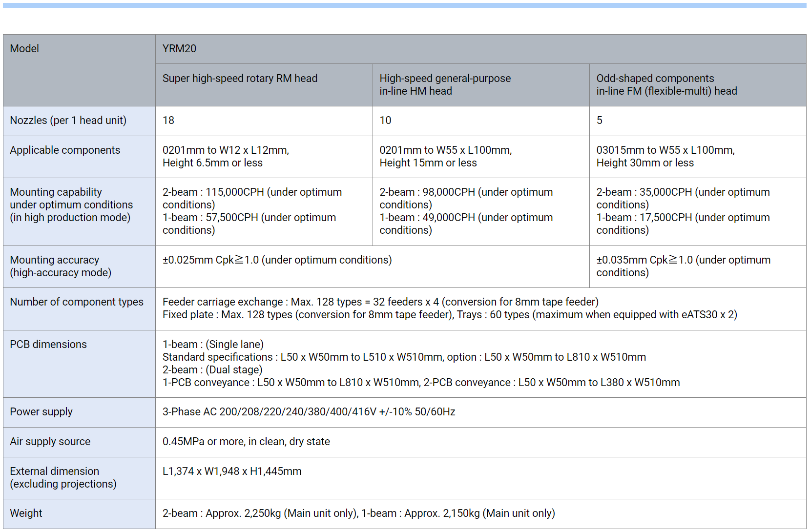Select 'External dimension (excluding projections)' row label
Viewport: 810px width, 532px height.
coord(79,478)
